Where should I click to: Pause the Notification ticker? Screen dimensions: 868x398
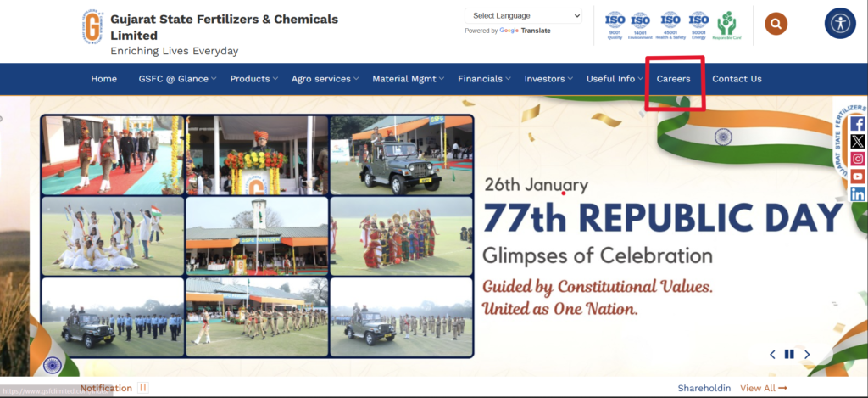click(x=142, y=388)
